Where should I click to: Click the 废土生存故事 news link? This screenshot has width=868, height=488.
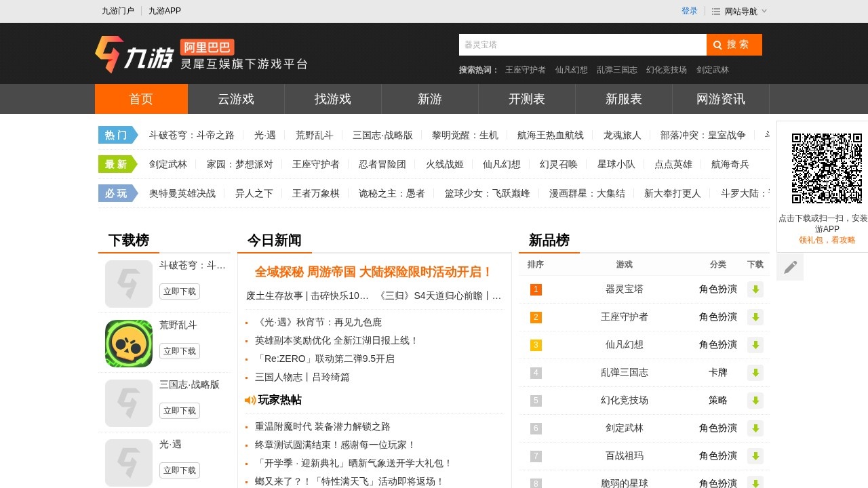[x=308, y=296]
